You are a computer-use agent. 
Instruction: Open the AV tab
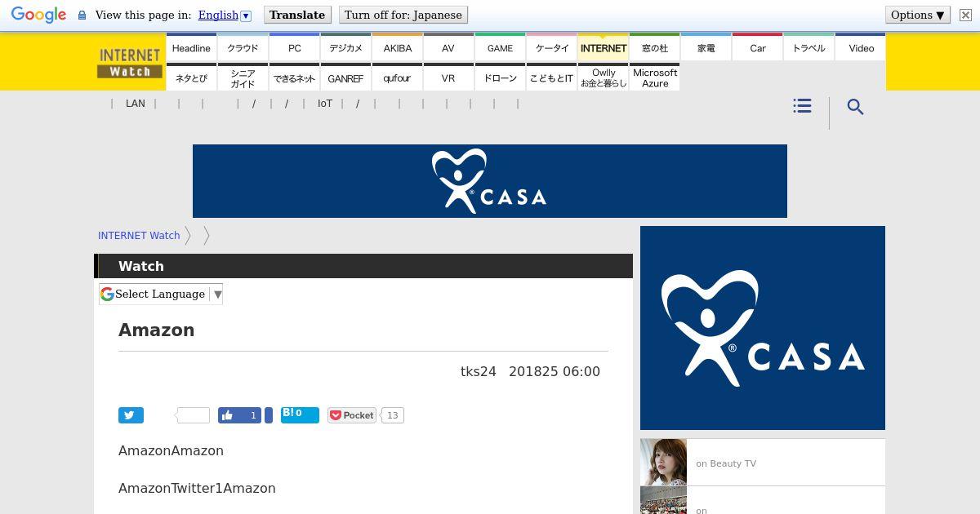coord(448,47)
